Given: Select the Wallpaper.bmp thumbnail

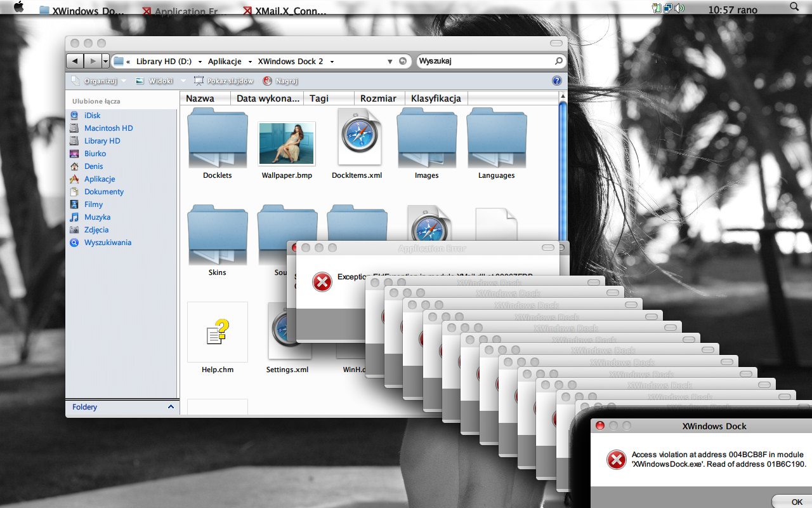Looking at the screenshot, I should tap(287, 144).
